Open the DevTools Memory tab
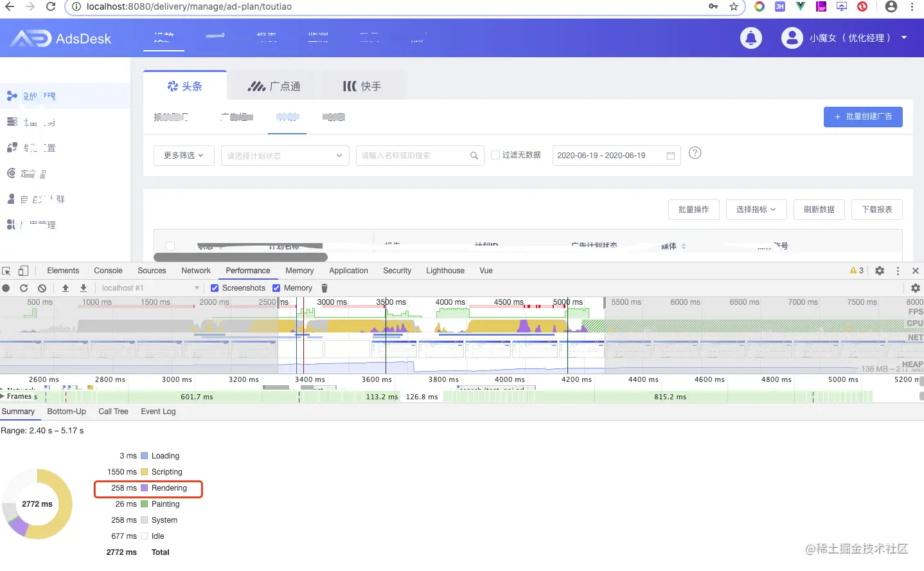924x571 pixels. (x=299, y=271)
